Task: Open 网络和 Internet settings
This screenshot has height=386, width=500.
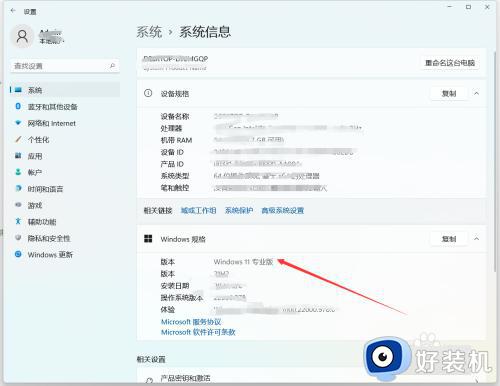Action: [52, 123]
